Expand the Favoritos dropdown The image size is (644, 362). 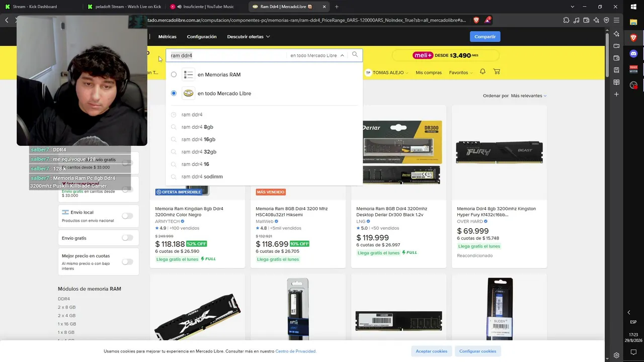click(x=460, y=72)
